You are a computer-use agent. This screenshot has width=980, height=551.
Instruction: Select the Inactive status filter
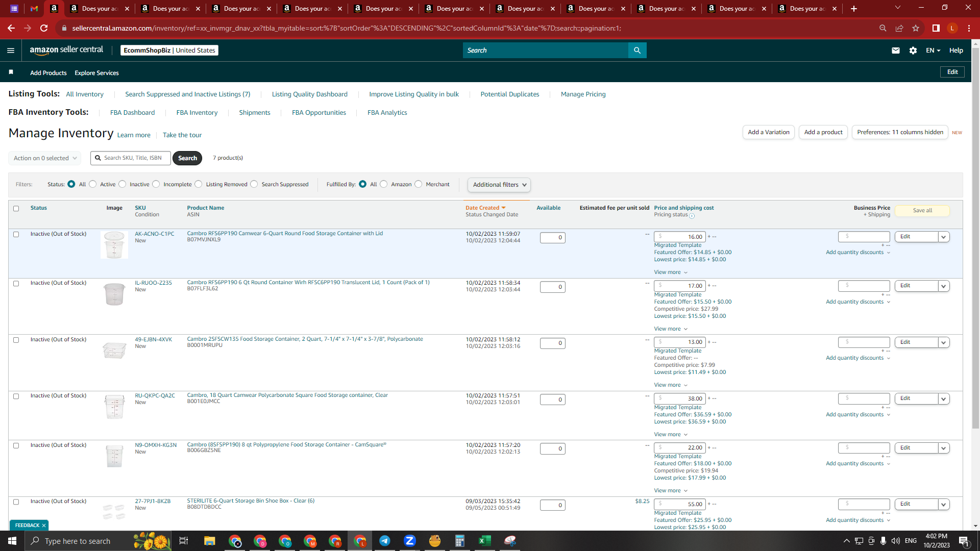pos(122,184)
